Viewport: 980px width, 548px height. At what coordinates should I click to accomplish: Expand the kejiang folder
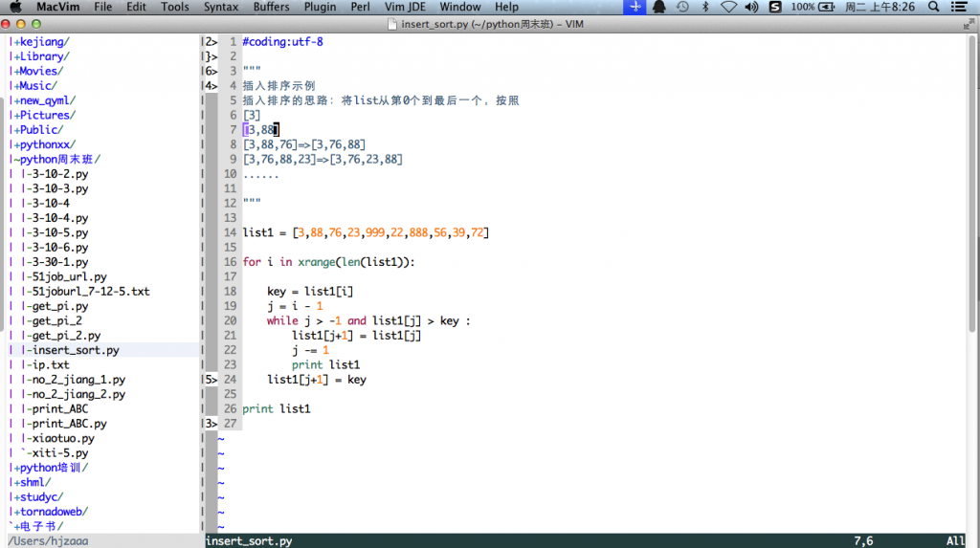click(x=42, y=42)
